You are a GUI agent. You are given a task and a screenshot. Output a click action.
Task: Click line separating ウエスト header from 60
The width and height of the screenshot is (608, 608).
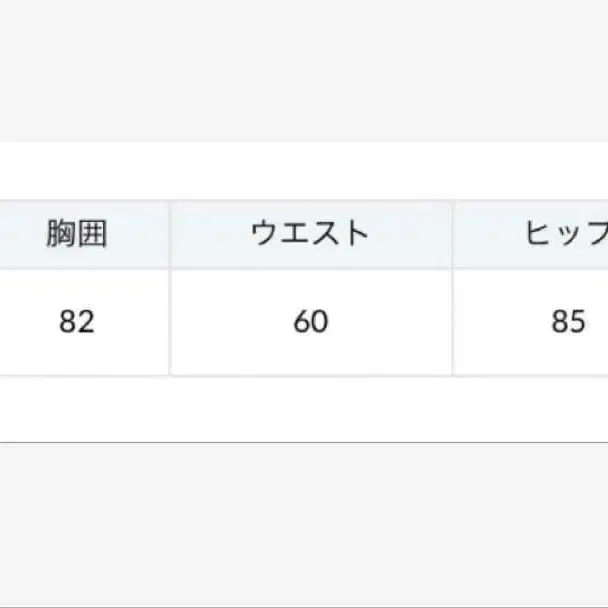[311, 268]
